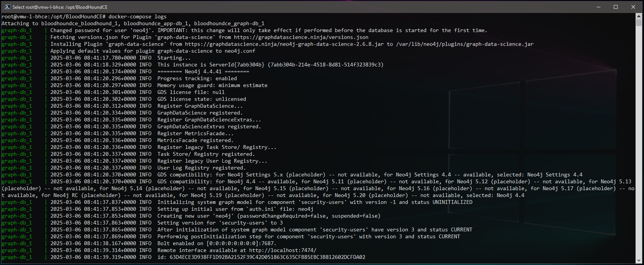The height and width of the screenshot is (265, 644).
Task: Click 'Register legacy User Log Registry...' message
Action: 213,161
